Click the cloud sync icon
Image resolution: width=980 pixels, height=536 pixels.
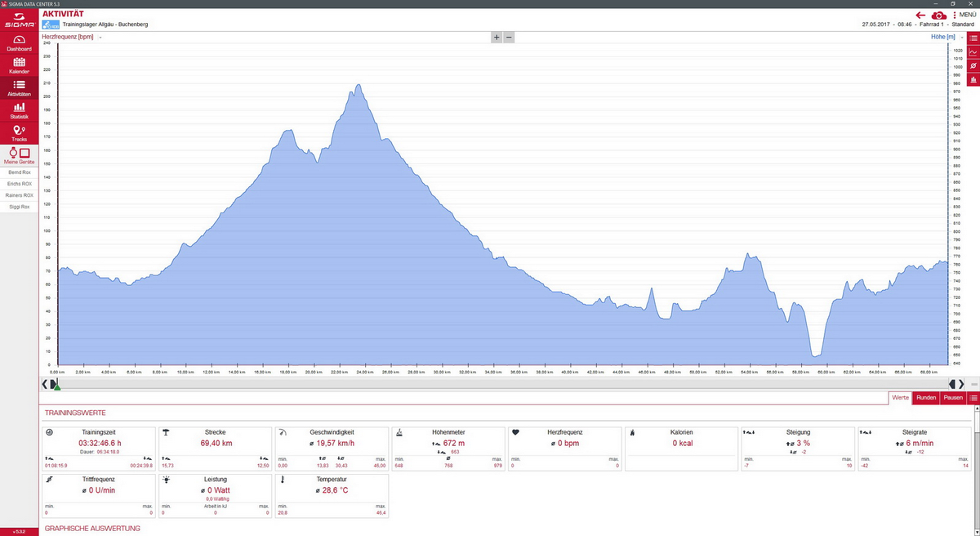point(939,15)
